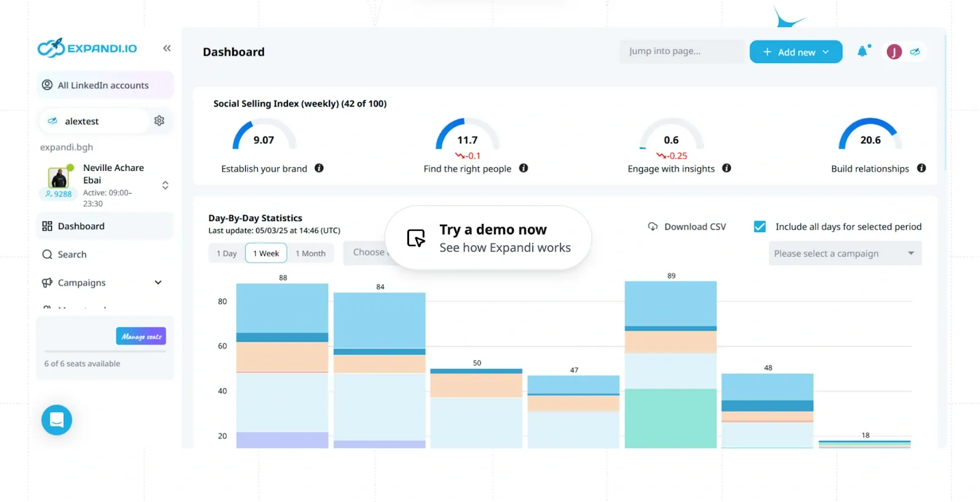Click the bar labeled 89
The image size is (980, 502).
click(671, 364)
